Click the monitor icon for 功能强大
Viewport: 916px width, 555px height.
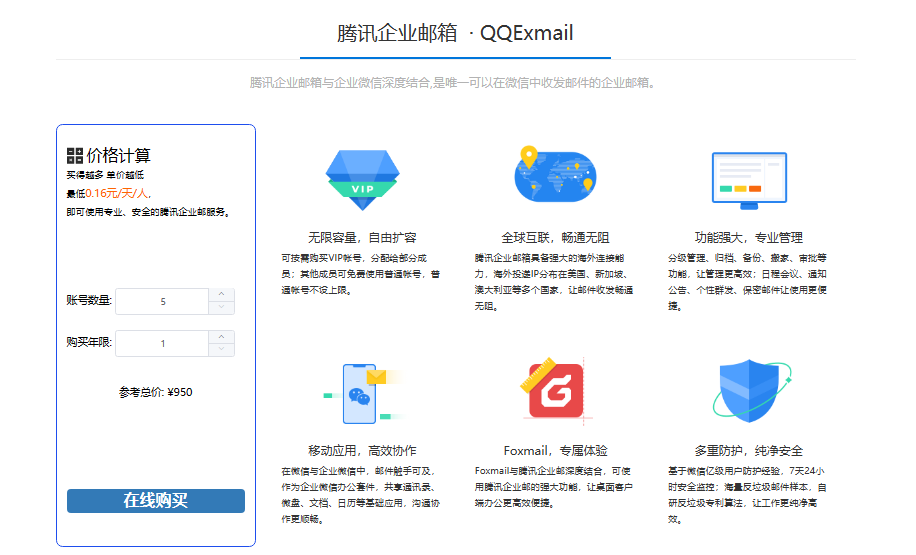(x=749, y=180)
